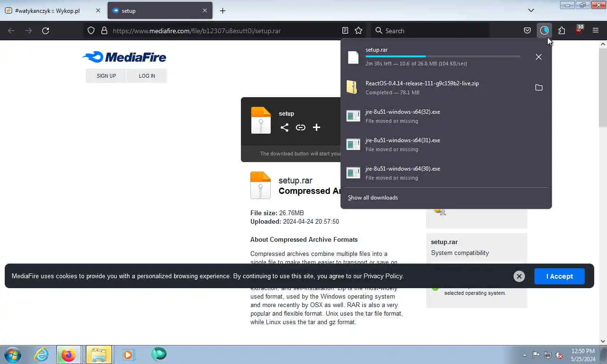The image size is (607, 364).
Task: Click the forward navigation arrow
Action: [x=28, y=30]
